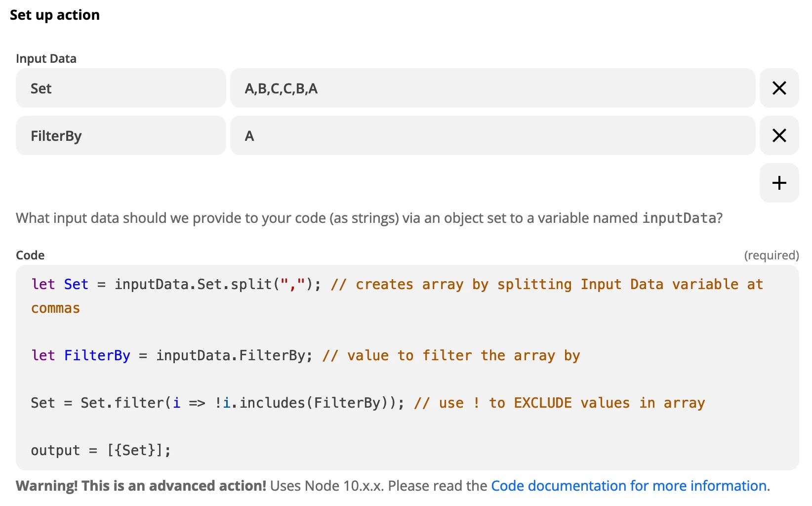Screen dimensions: 812x506
Task: Click the delete icon for the first row
Action: [x=779, y=88]
